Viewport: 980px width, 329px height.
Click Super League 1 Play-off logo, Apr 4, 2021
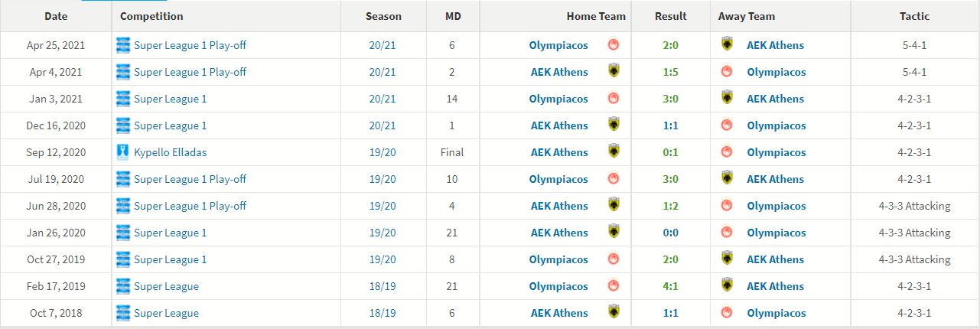[x=123, y=72]
